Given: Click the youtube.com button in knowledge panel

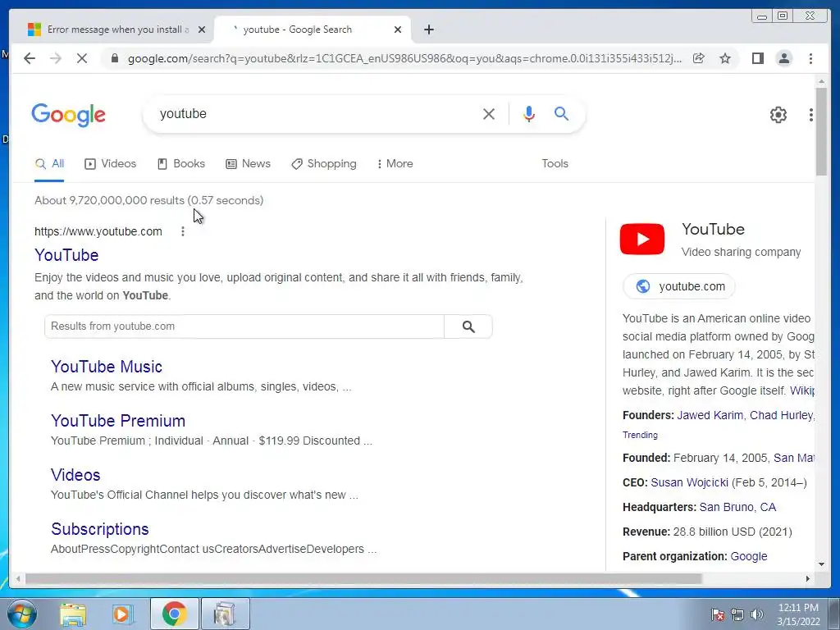Looking at the screenshot, I should [678, 286].
